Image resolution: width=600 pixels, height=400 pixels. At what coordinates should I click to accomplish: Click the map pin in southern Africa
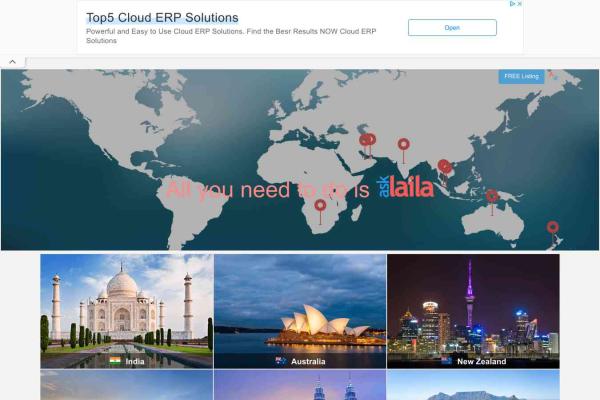pos(320,207)
